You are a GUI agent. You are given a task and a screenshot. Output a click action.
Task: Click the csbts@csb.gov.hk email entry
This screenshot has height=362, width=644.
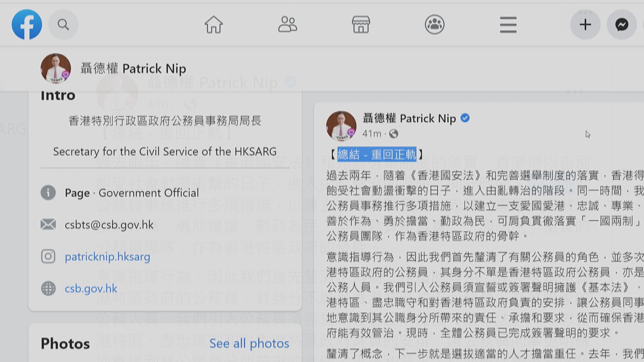click(109, 225)
